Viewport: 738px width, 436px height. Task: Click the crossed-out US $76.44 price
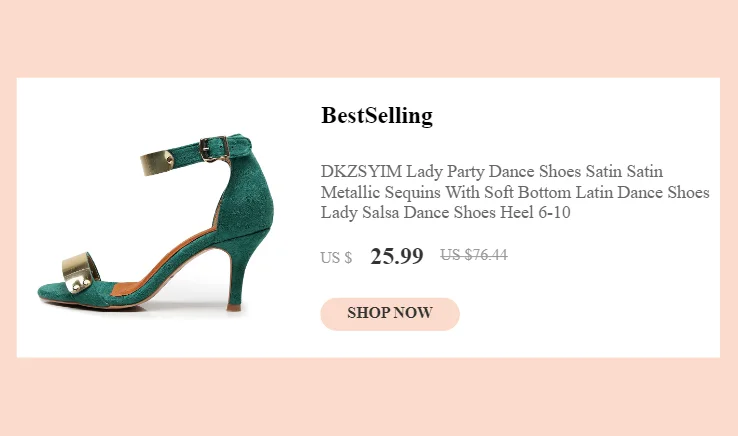tap(474, 255)
